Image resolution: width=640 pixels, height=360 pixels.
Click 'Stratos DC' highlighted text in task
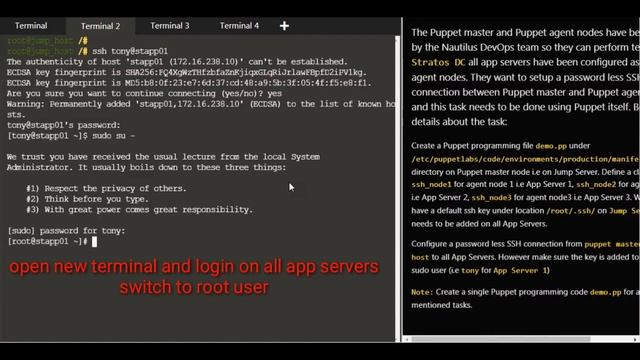(x=438, y=62)
